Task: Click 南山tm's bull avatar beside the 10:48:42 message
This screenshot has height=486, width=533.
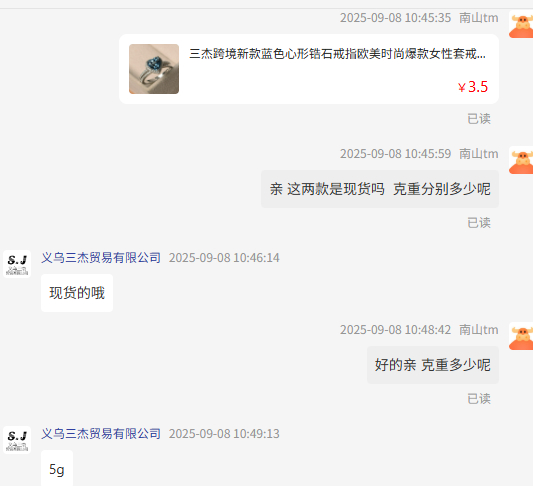Action: click(521, 336)
